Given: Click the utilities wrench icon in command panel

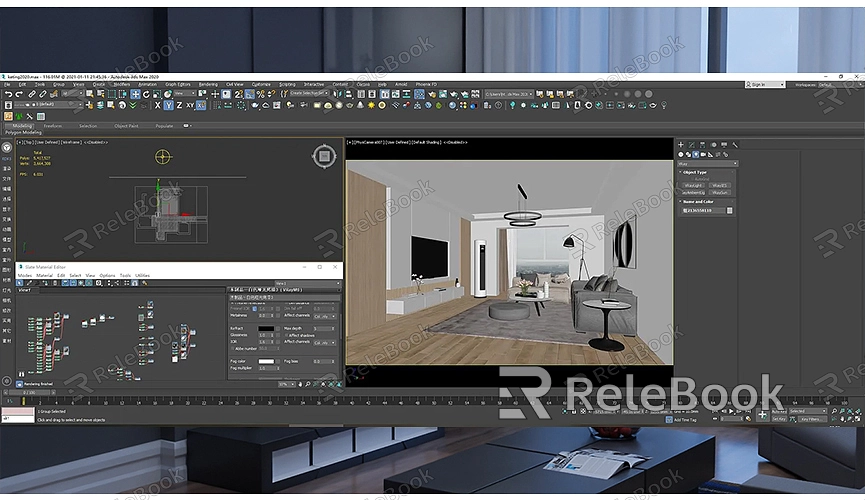Looking at the screenshot, I should click(735, 145).
